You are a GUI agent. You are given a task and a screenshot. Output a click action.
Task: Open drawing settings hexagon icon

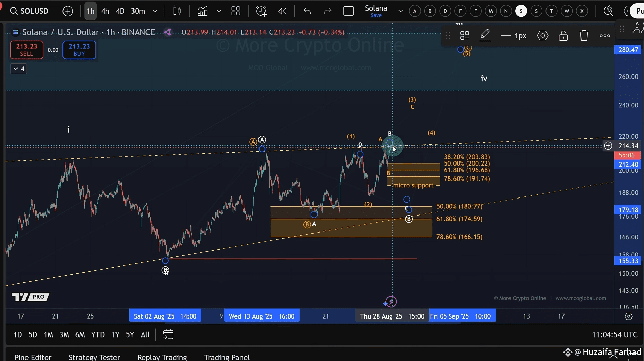[x=543, y=35]
